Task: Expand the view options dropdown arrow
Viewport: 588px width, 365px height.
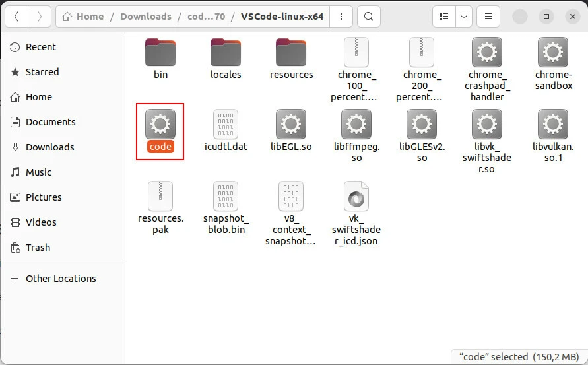Action: tap(465, 17)
